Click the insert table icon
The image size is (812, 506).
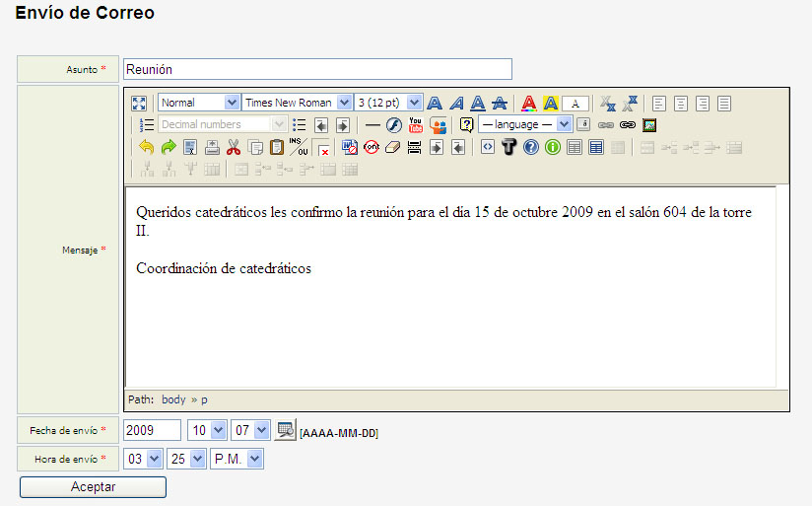pos(575,147)
